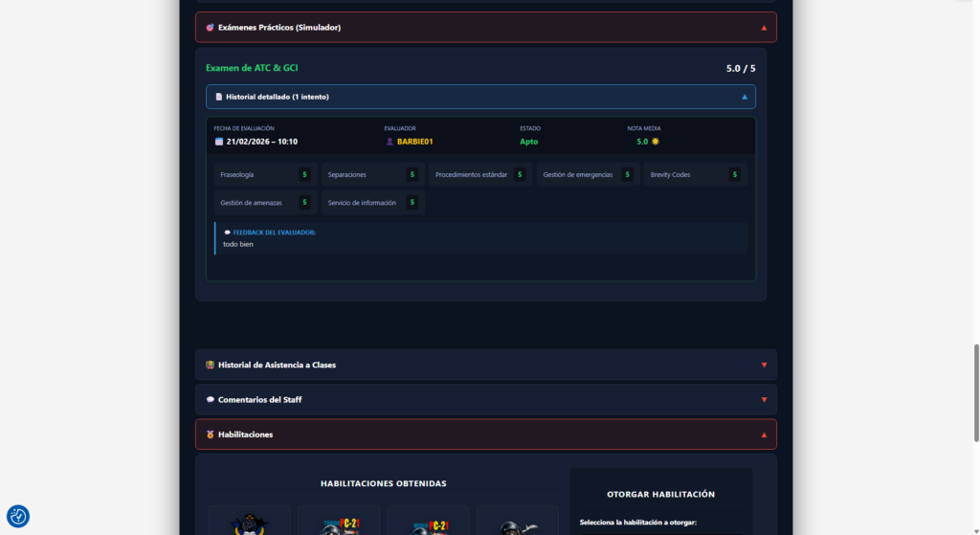Select the Brevity Codes score tile
The height and width of the screenshot is (535, 980).
(694, 175)
